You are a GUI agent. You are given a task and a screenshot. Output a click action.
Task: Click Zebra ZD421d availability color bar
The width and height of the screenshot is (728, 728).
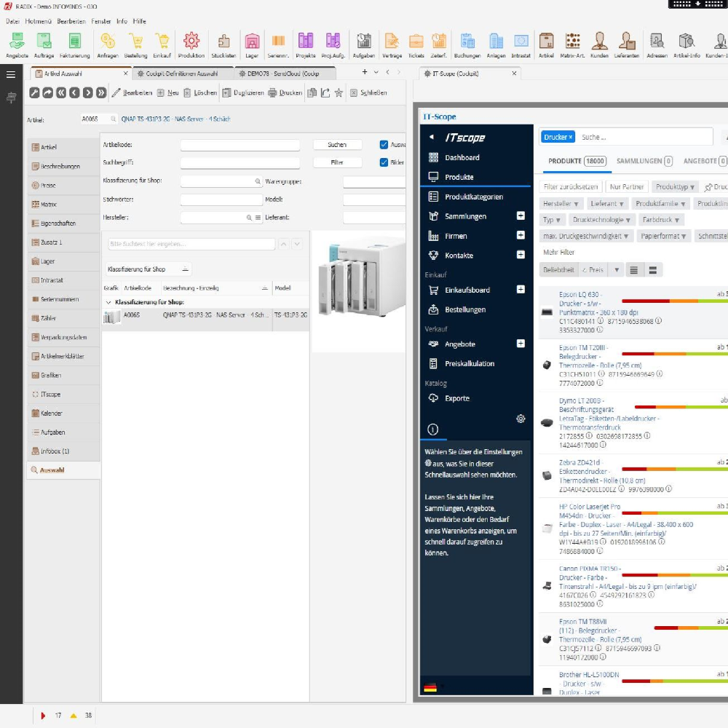[675, 470]
